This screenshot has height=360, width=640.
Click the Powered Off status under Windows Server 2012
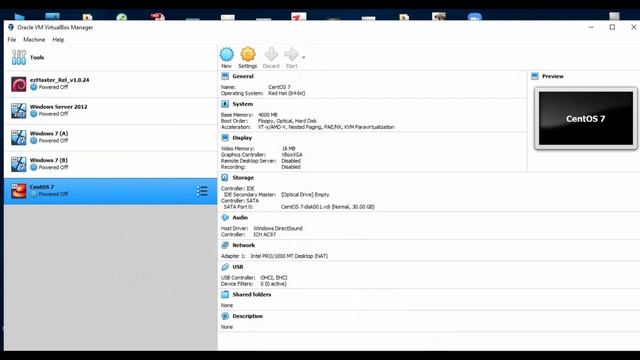(x=53, y=114)
